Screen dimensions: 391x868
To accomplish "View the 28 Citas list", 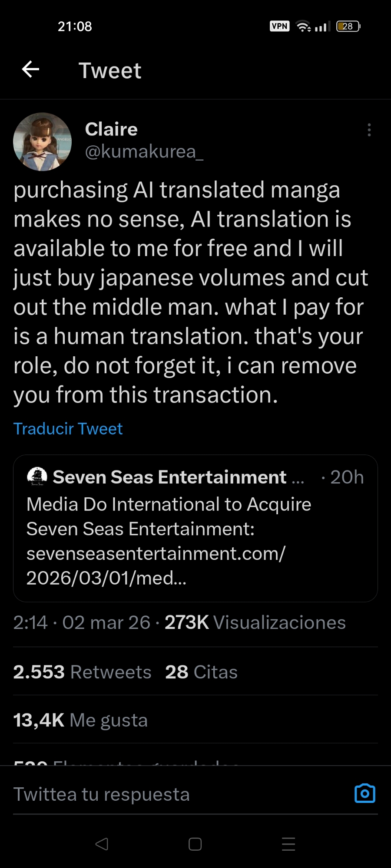I will coord(201,672).
